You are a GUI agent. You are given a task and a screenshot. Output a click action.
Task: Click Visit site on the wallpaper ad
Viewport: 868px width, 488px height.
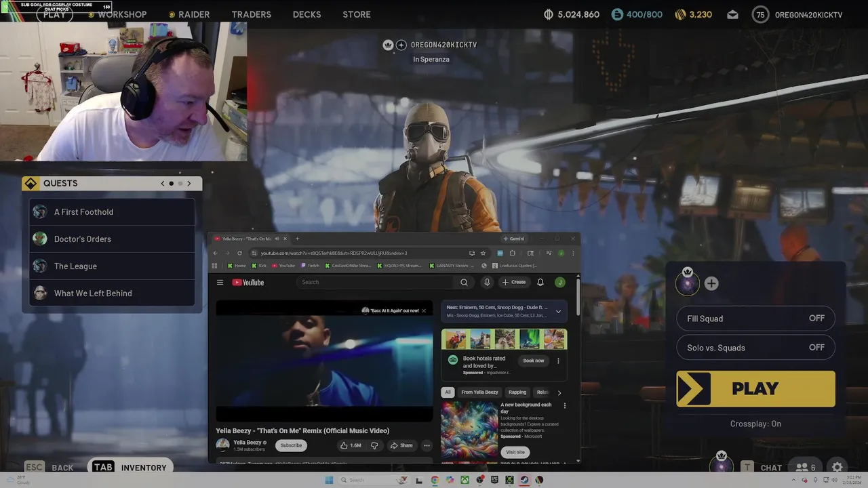tap(515, 452)
